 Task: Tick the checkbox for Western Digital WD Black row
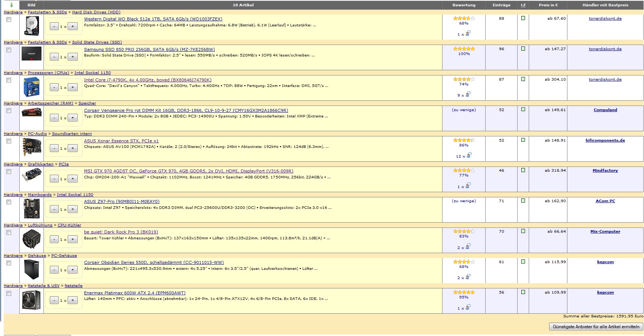click(9, 20)
